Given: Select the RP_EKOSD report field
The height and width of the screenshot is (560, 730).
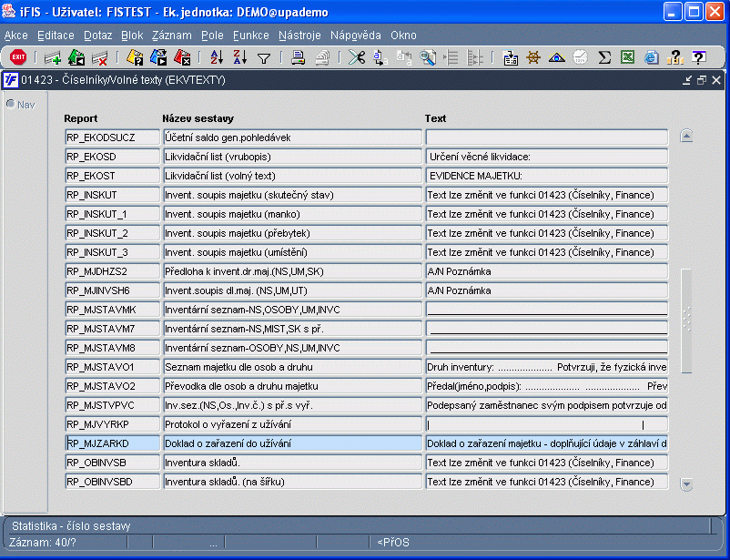Looking at the screenshot, I should pos(112,157).
